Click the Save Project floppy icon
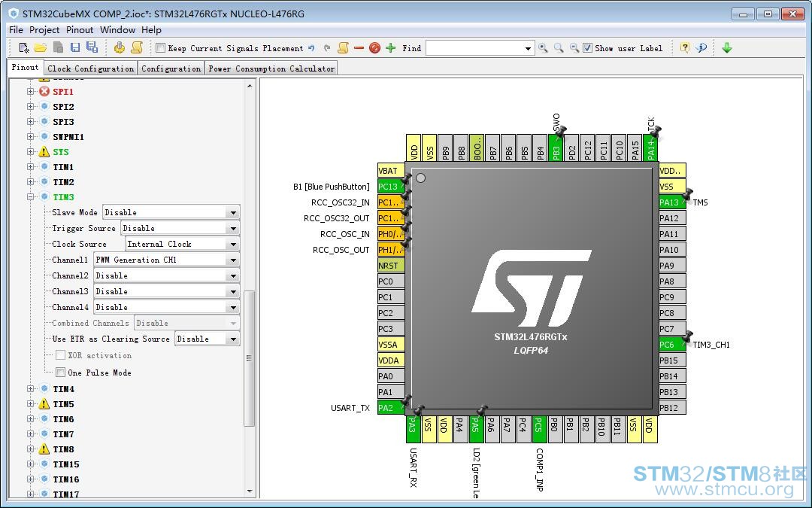This screenshot has height=508, width=812. (75, 47)
